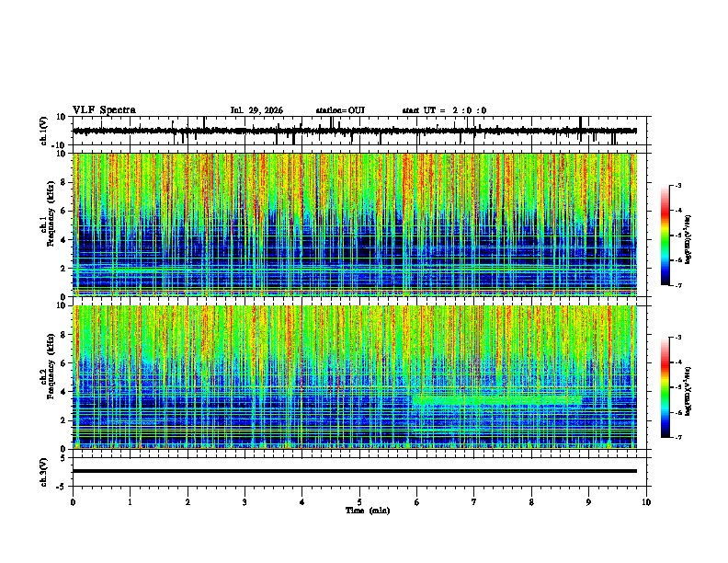Image resolution: width=728 pixels, height=563 pixels.
Task: Click the color bar beside ch.2 spectrogram
Action: 665,387
